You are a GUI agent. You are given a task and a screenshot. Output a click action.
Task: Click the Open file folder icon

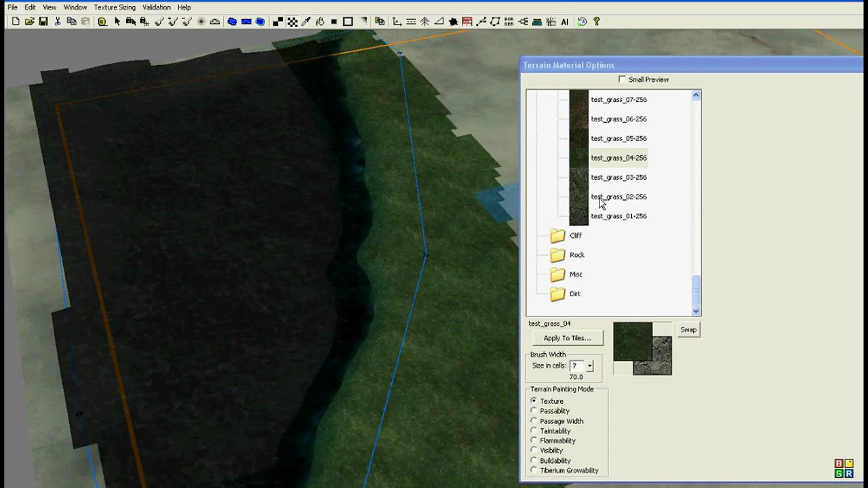pyautogui.click(x=30, y=22)
